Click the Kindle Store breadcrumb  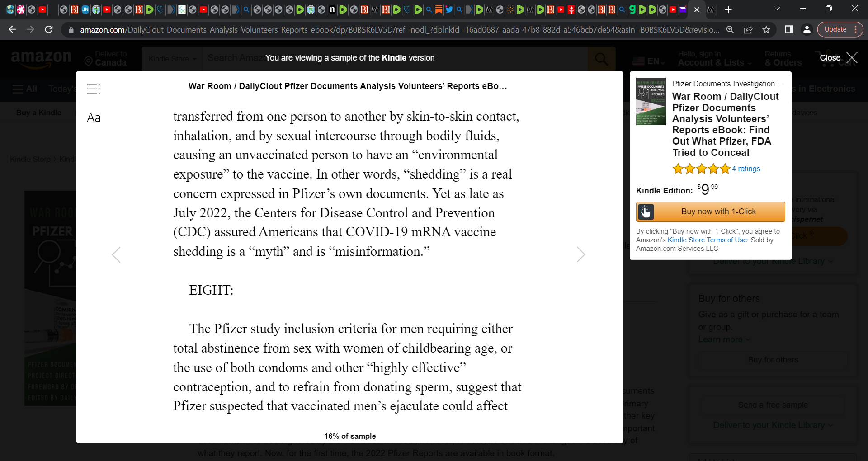click(30, 159)
